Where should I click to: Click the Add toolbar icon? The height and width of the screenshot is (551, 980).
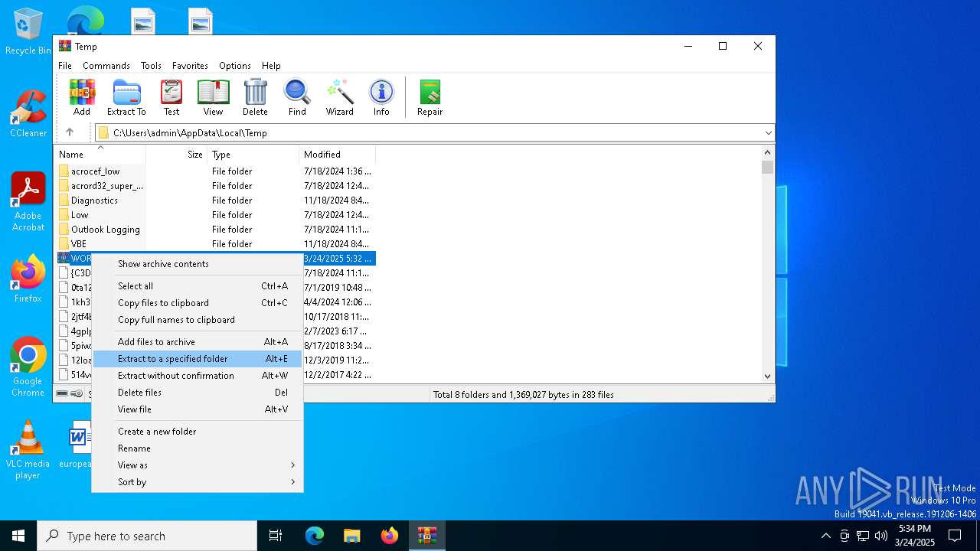pyautogui.click(x=82, y=97)
